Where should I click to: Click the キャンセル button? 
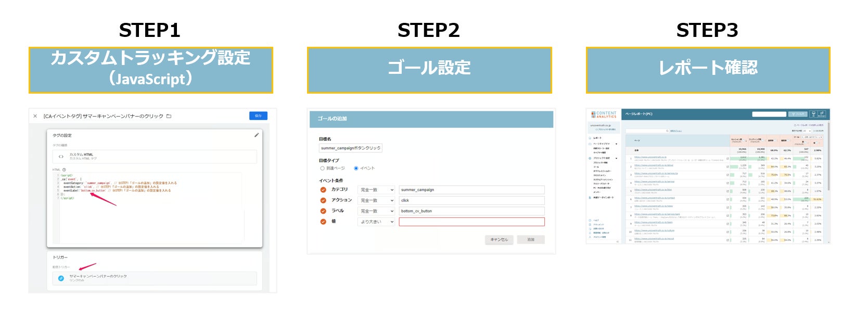pyautogui.click(x=500, y=240)
